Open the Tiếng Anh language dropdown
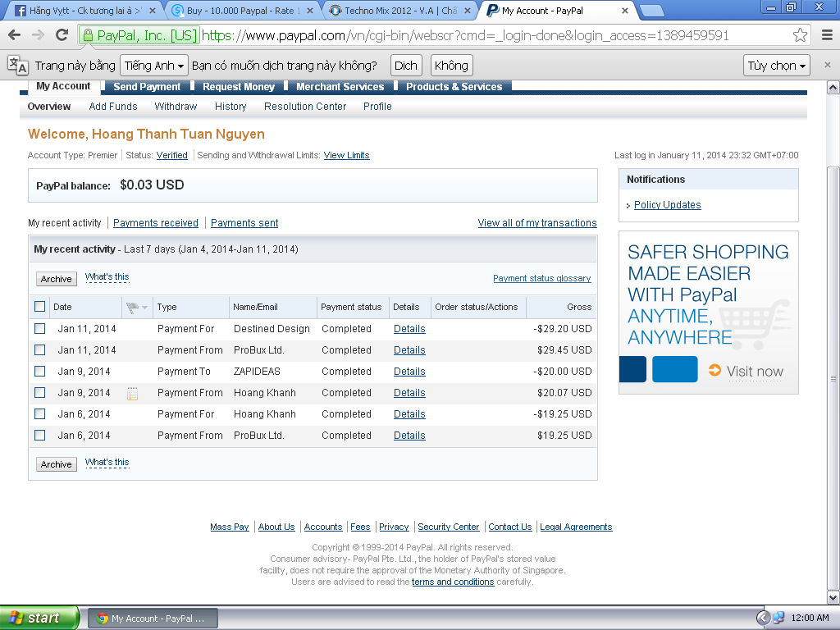Screen dimensions: 840x630 153,66
